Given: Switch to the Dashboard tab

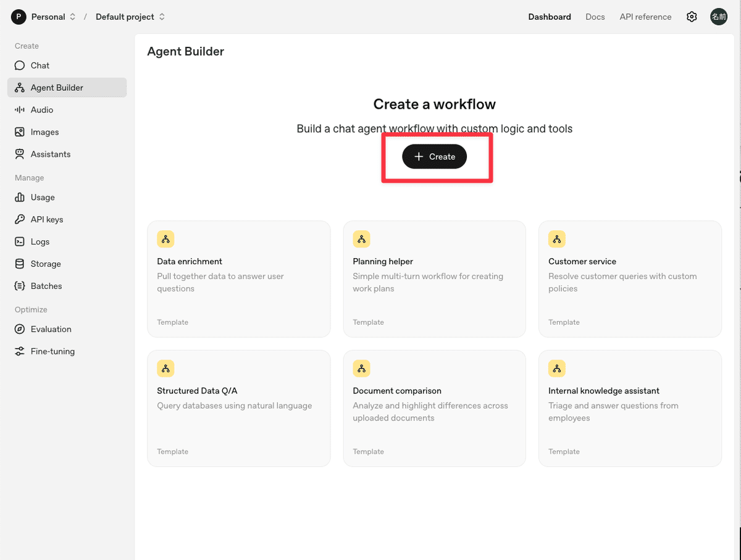Looking at the screenshot, I should pos(550,17).
